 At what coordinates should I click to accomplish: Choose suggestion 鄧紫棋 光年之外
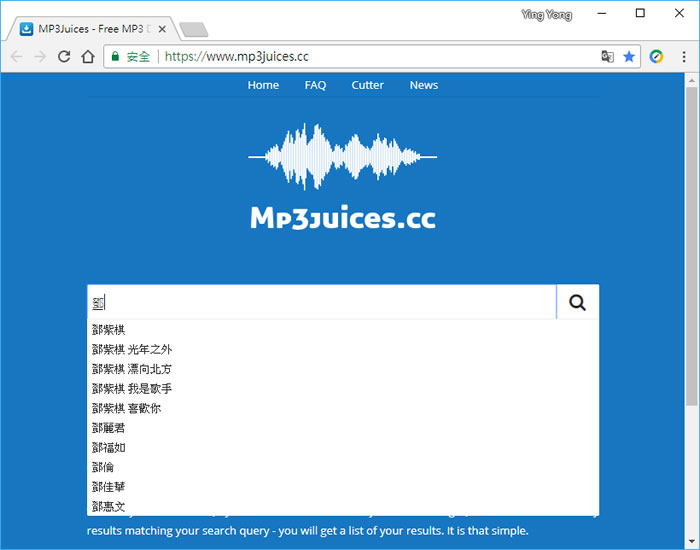[343, 349]
